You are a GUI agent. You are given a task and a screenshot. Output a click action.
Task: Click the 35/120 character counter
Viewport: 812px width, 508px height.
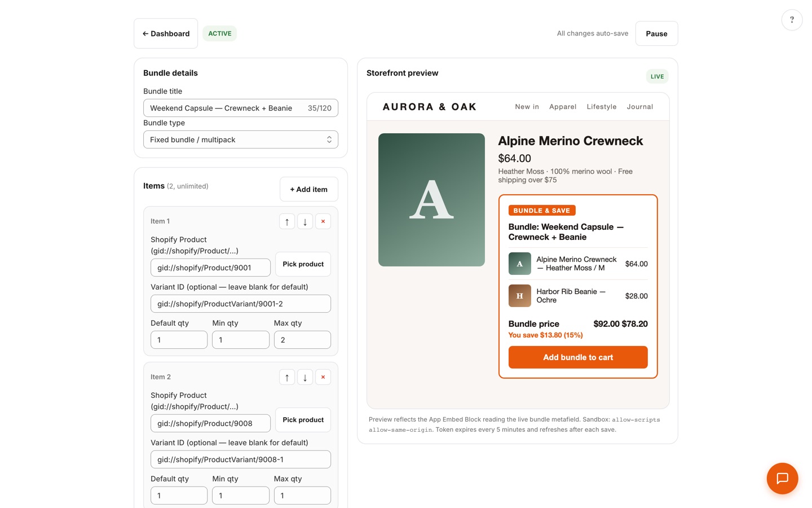click(320, 108)
